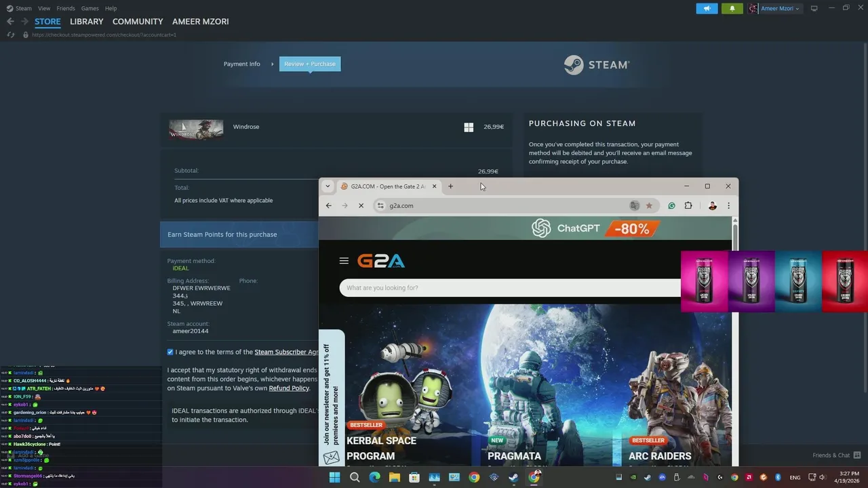Open the View menu in Steam

pos(44,8)
